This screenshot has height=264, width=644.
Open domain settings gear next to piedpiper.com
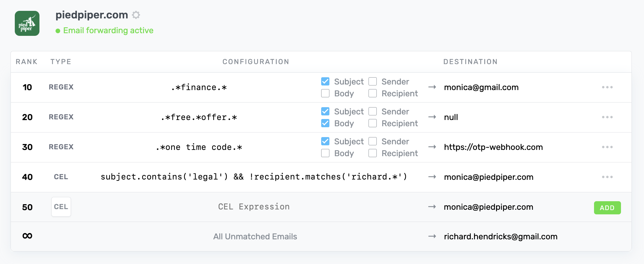pyautogui.click(x=136, y=15)
